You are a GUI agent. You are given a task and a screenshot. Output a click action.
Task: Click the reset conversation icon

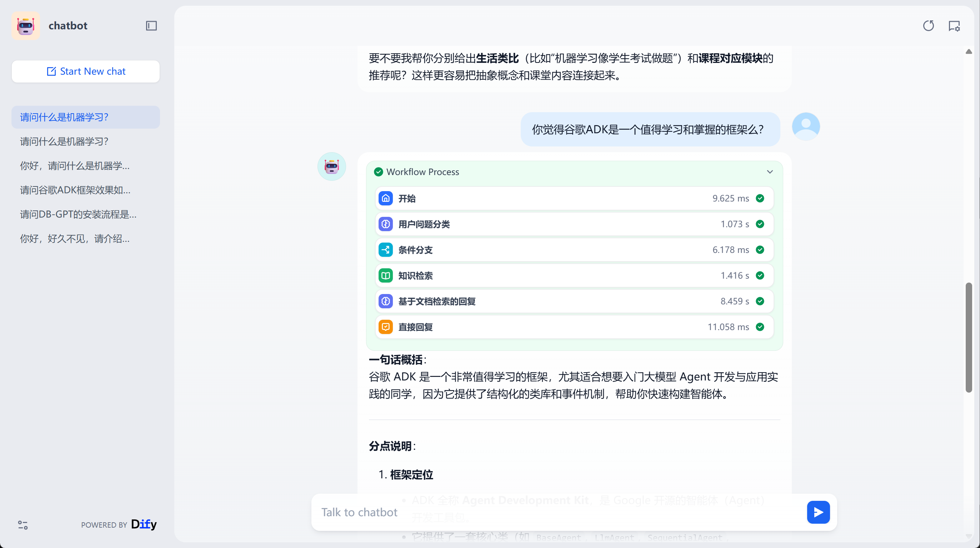[x=928, y=25]
